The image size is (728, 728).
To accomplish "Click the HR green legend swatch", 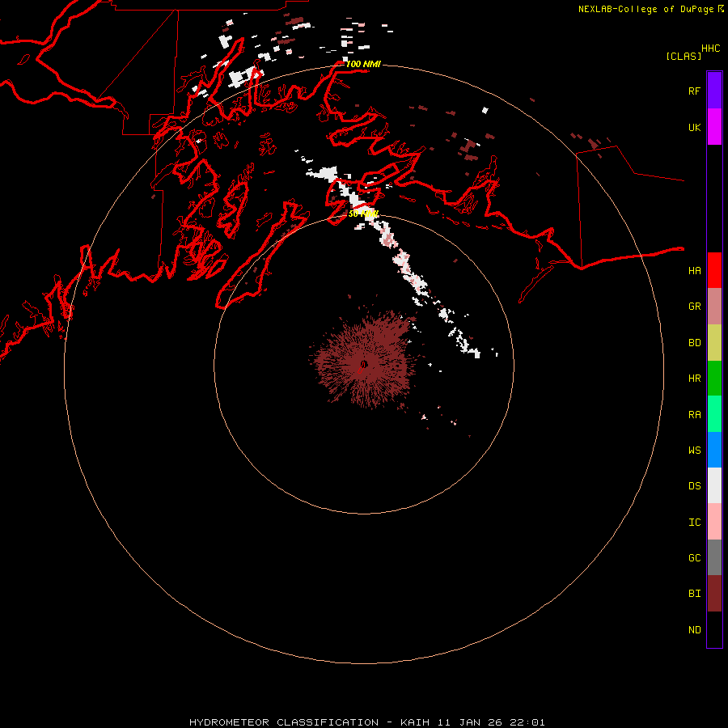I will pos(714,378).
